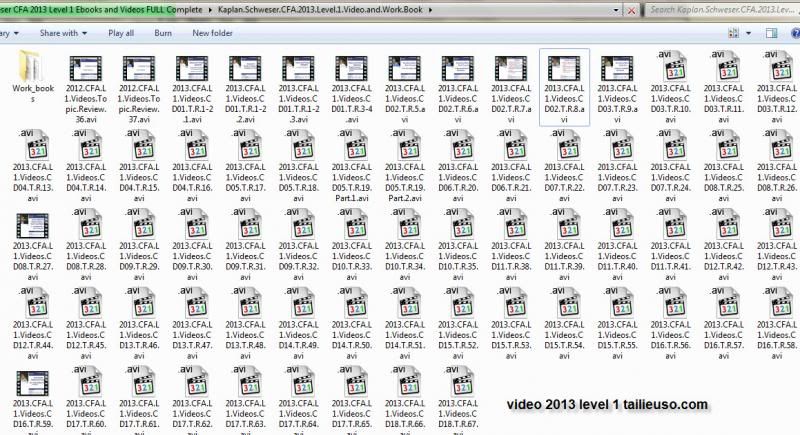Select CD18.T.R.66.avi file icon

(405, 381)
